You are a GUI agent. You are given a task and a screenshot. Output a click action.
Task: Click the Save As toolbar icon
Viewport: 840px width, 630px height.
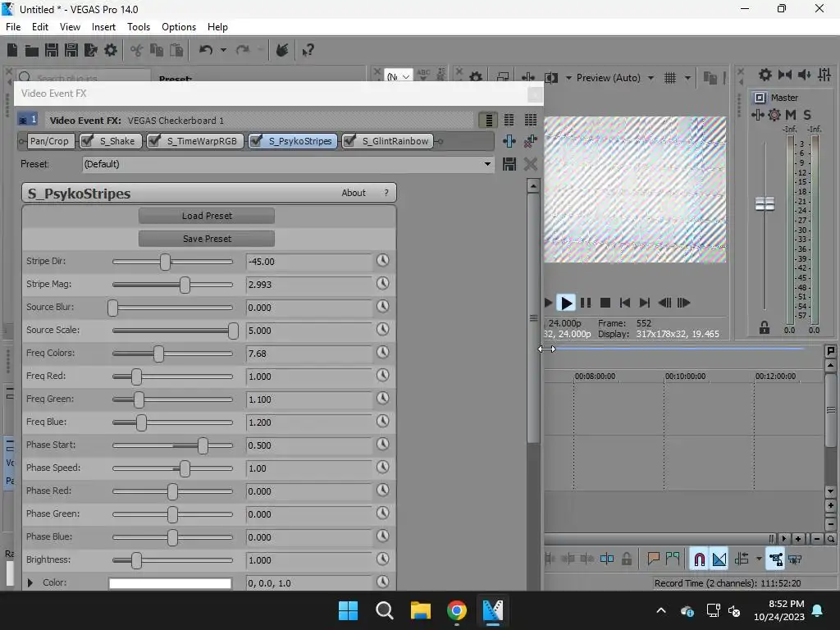(x=71, y=50)
